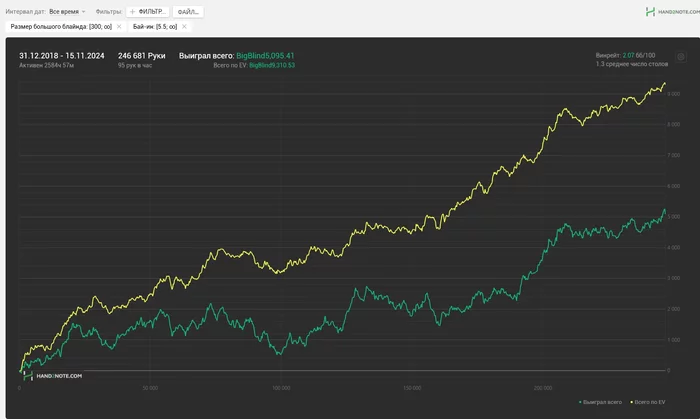
Task: Click the Hand2Note logo in the top right corner
Action: [672, 12]
